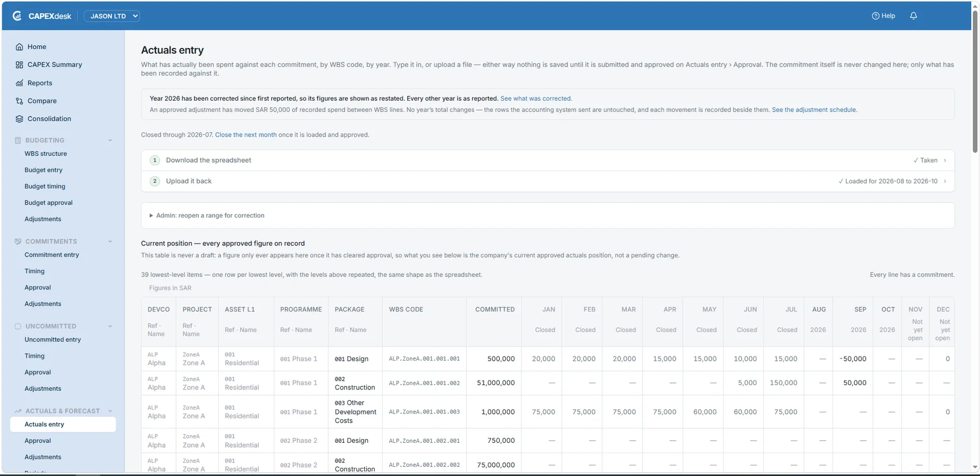Click the Actuals & Forecast section icon
Viewport: 980px width, 476px height.
pos(18,411)
